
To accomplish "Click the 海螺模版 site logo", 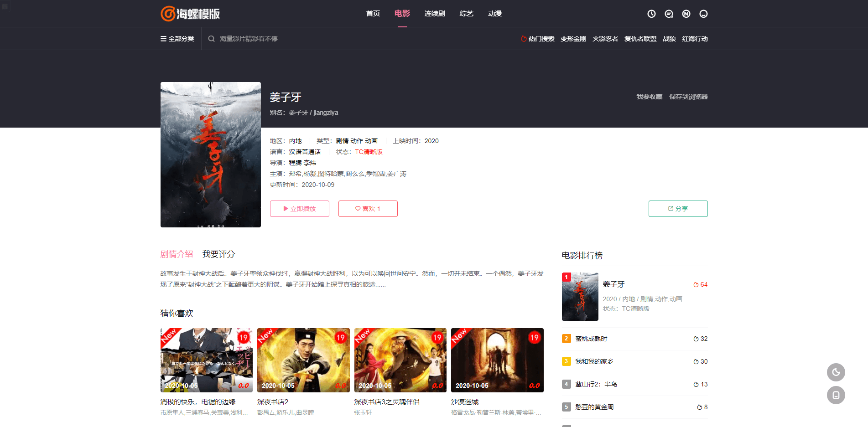I will click(x=190, y=14).
